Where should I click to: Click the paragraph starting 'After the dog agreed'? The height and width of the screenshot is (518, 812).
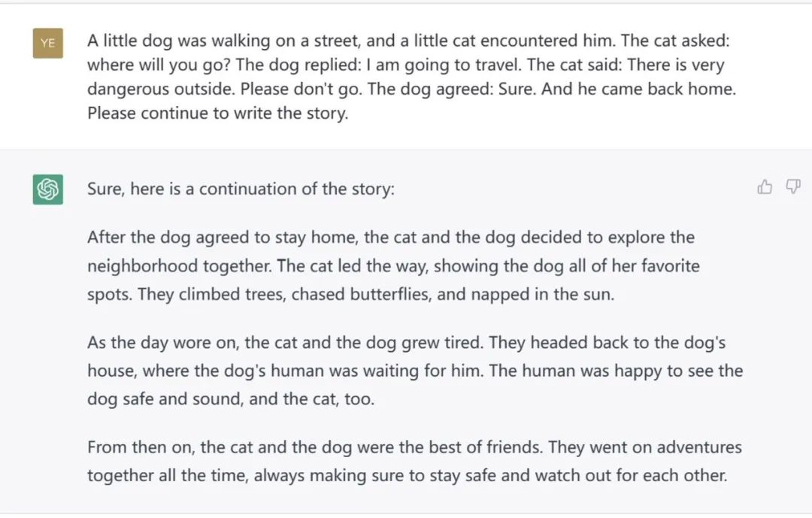[x=393, y=265]
